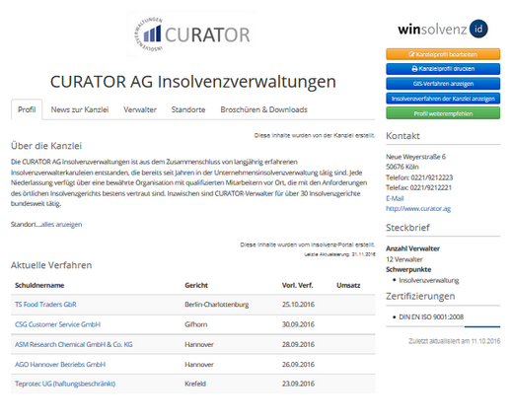Open AGO Hannover Betriebs GmbH entry
Screen dimensions: 512x420
coord(60,365)
